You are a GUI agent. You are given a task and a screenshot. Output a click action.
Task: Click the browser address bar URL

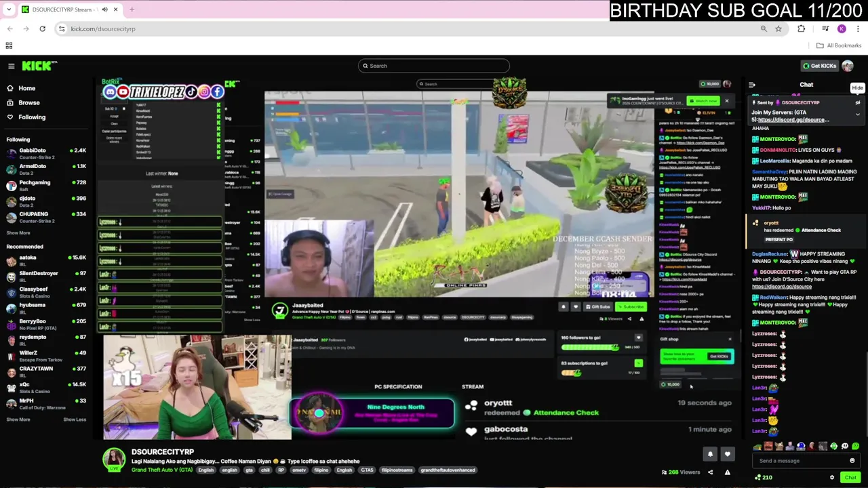point(103,28)
